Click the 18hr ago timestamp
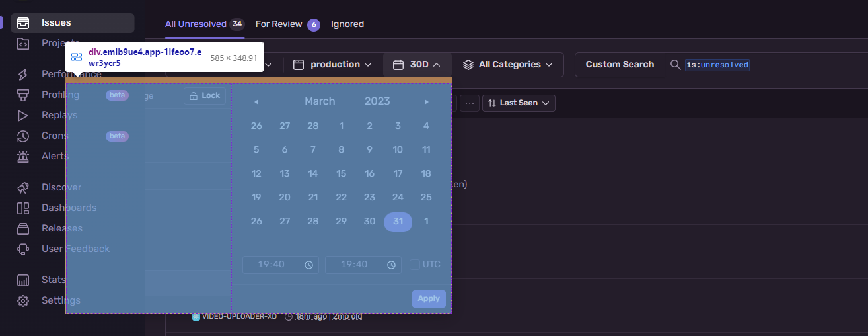The image size is (868, 336). pyautogui.click(x=311, y=316)
